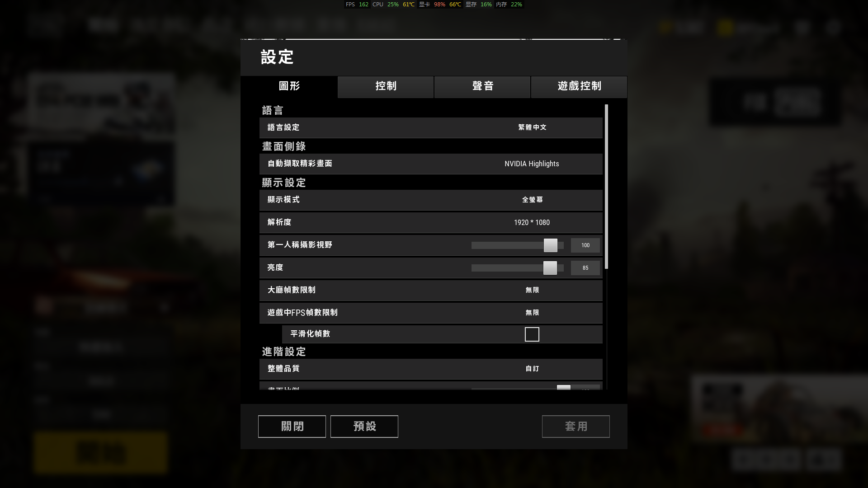Click the 第一人稱攝影視野 slider handle
This screenshot has height=488, width=868.
[x=551, y=245]
